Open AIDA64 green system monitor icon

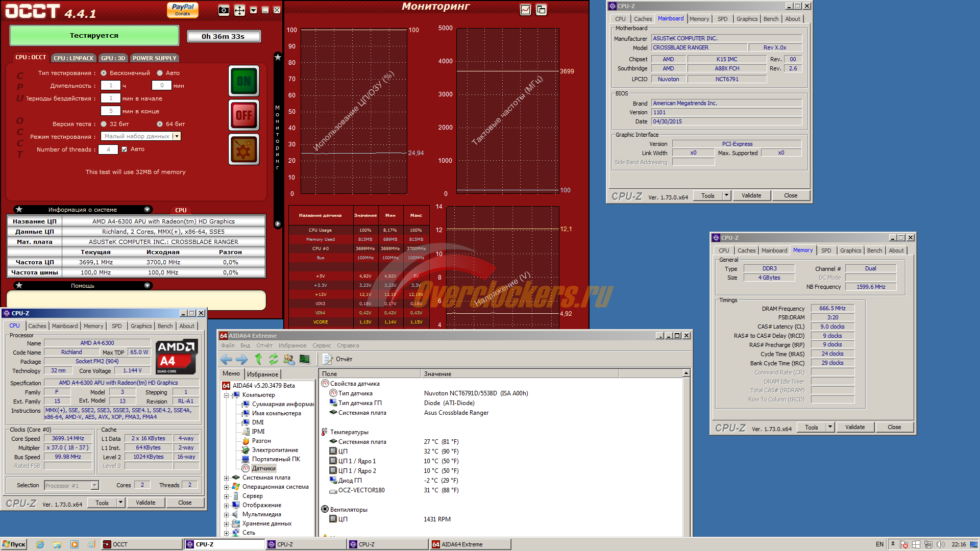[305, 359]
